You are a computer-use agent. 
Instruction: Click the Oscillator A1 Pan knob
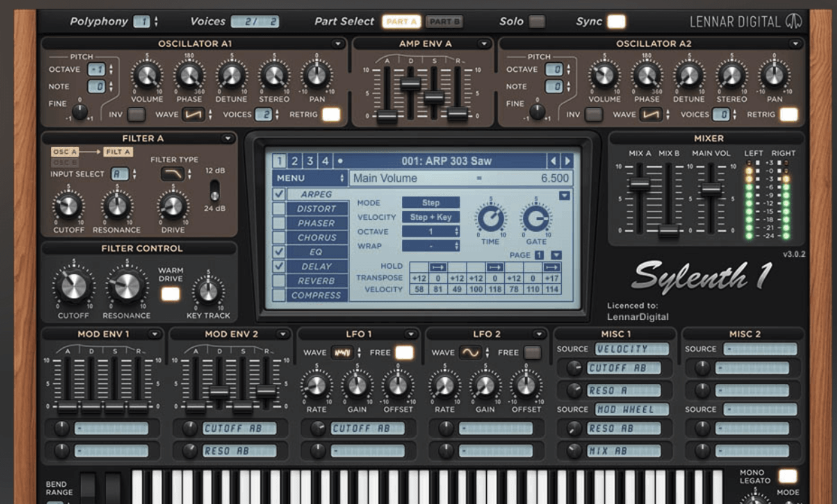point(317,75)
